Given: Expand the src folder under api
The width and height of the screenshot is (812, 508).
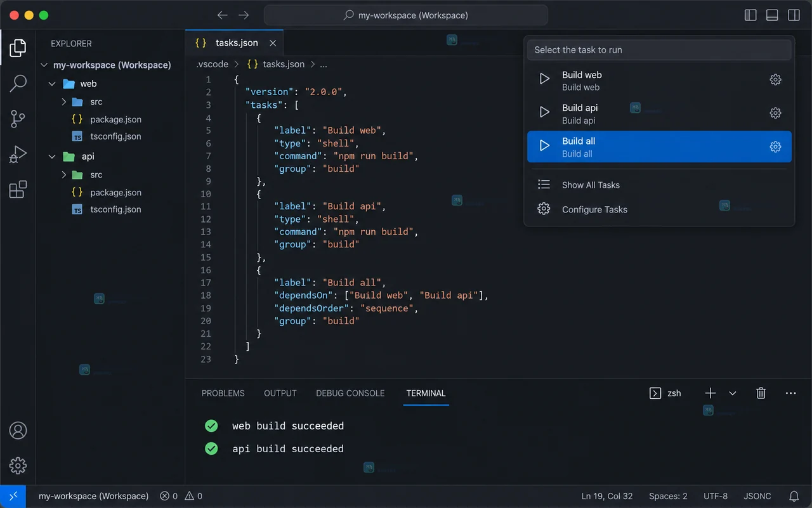Looking at the screenshot, I should pyautogui.click(x=64, y=174).
